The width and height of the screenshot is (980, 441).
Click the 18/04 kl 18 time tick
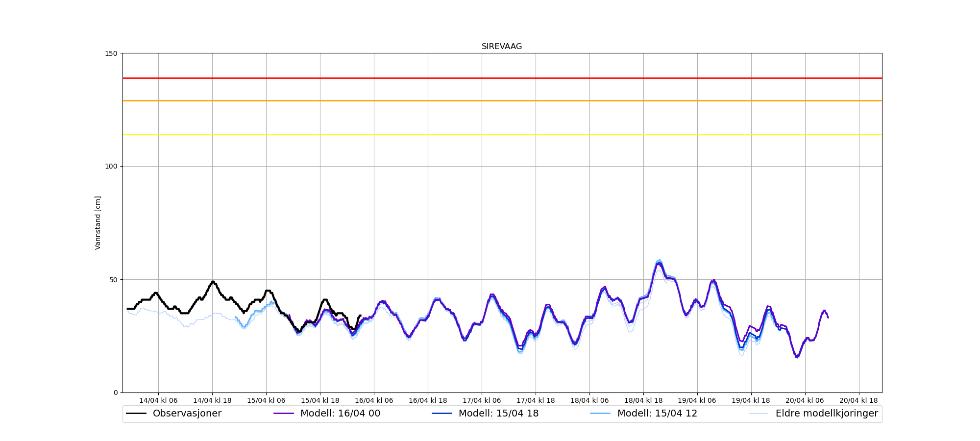tap(643, 400)
